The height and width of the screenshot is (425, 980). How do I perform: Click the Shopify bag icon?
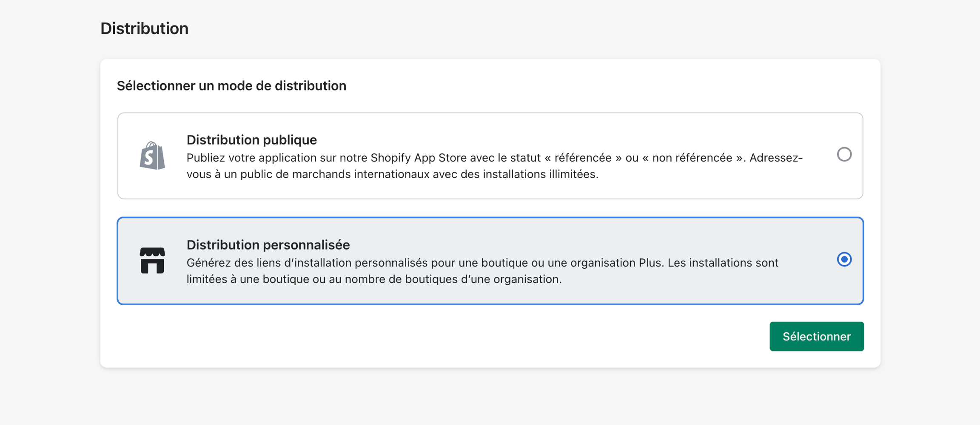point(152,156)
